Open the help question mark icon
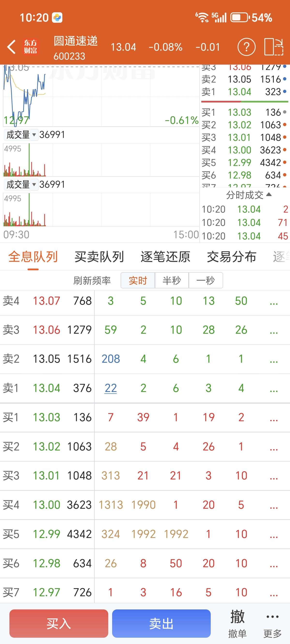290x644 pixels. (246, 47)
